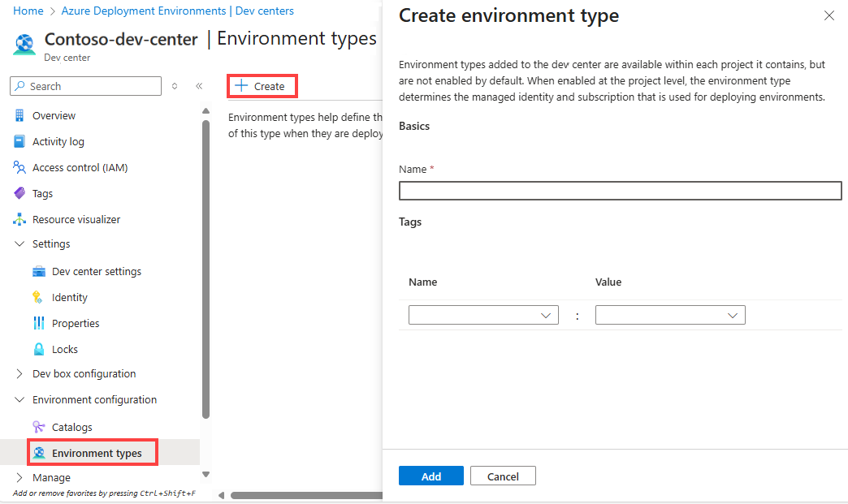Click the Create button
The image size is (848, 504).
(262, 86)
